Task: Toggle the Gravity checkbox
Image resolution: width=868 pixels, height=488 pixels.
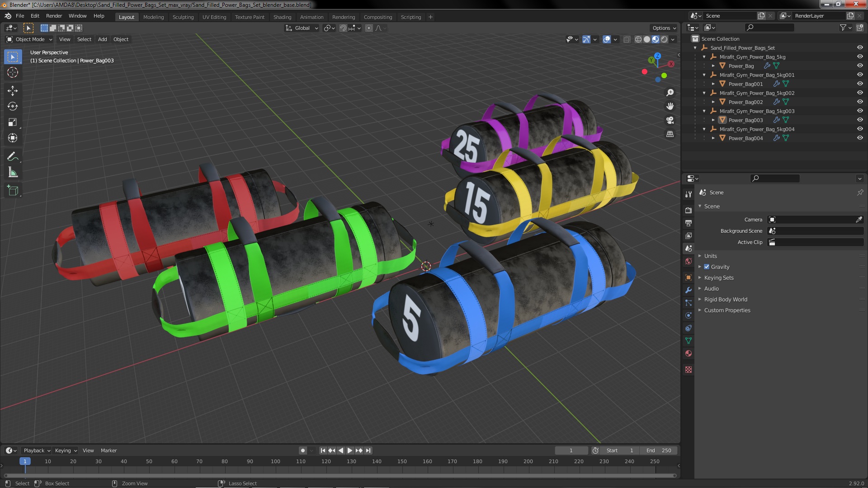Action: 707,267
